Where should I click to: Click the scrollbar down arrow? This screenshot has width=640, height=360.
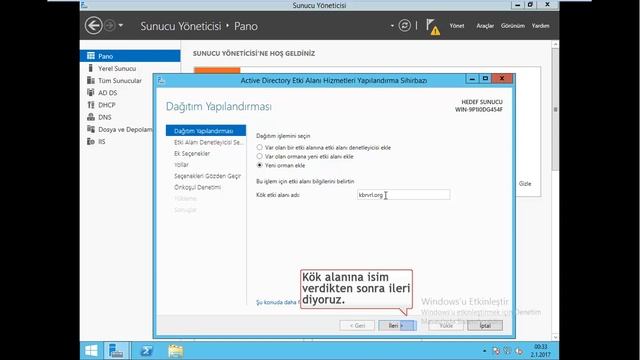point(555,337)
